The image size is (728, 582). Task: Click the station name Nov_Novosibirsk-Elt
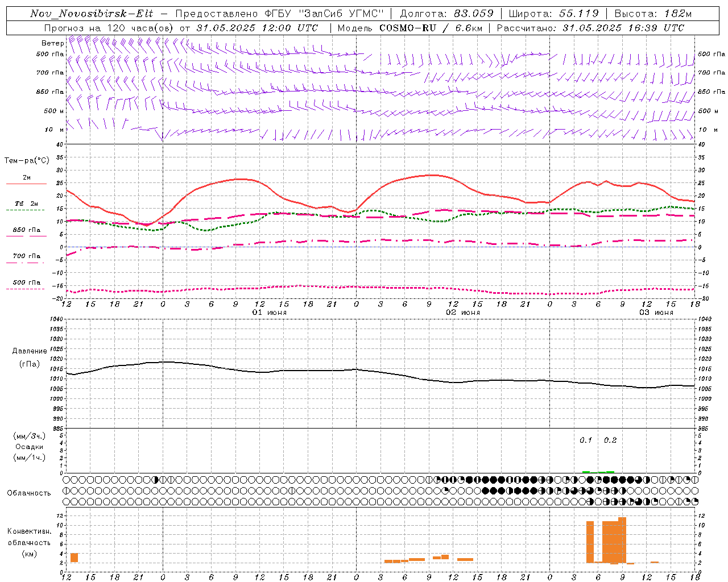click(x=91, y=14)
